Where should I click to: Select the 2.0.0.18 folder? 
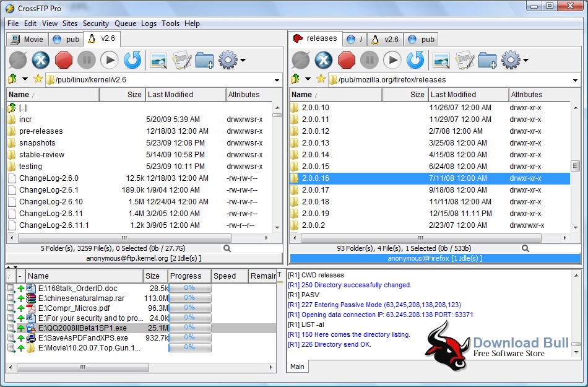(430, 202)
